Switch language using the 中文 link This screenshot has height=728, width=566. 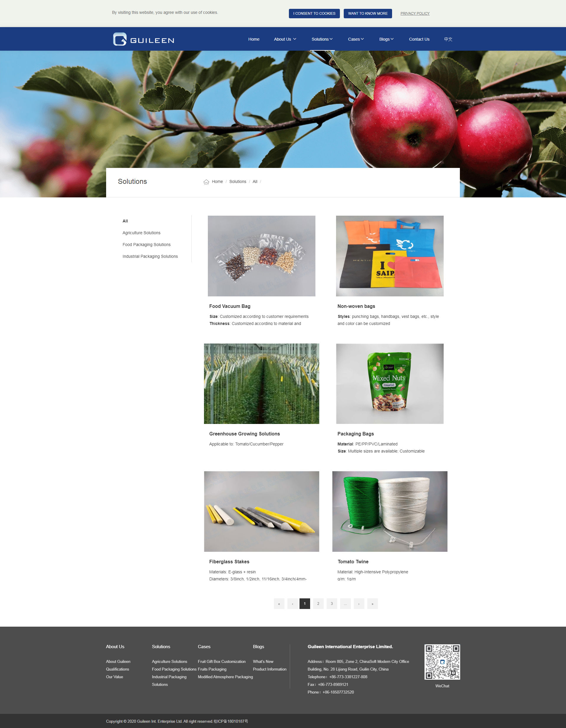click(x=448, y=39)
